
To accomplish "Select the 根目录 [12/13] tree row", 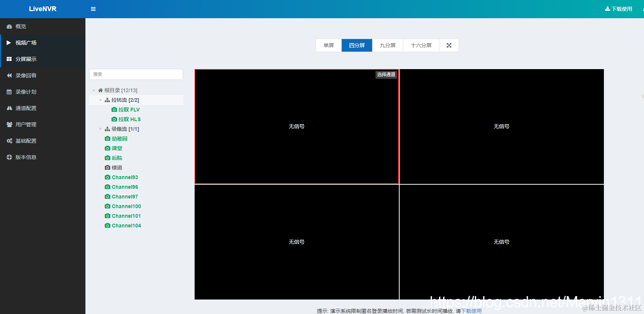I will tap(136, 90).
